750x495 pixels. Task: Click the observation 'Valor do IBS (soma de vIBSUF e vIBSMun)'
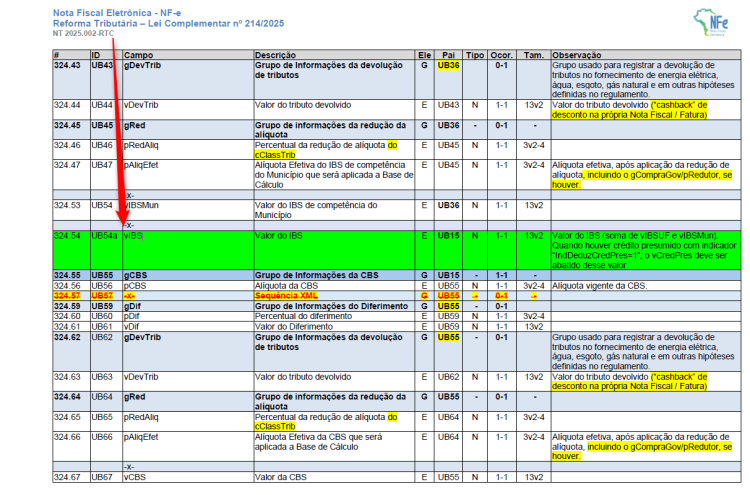[x=635, y=236]
